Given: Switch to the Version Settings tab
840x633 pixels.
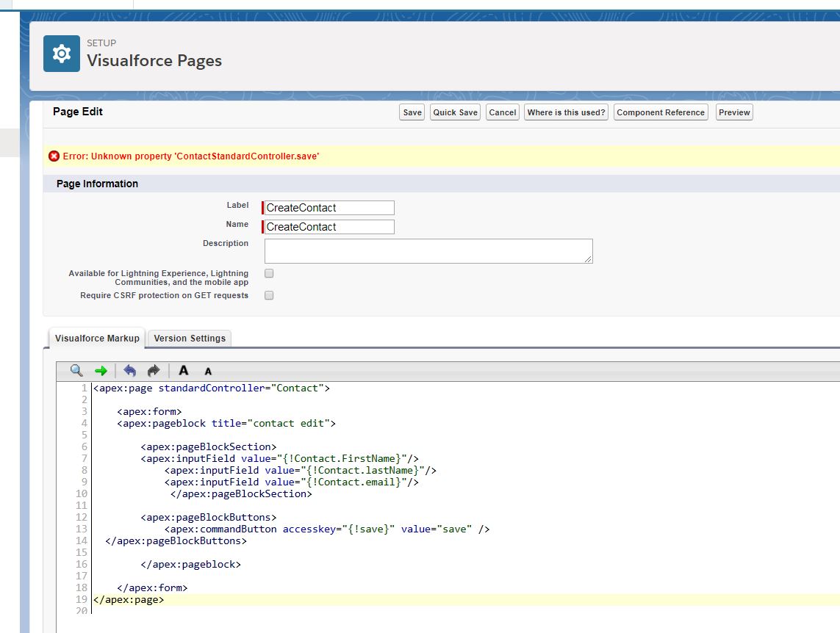Looking at the screenshot, I should (190, 339).
